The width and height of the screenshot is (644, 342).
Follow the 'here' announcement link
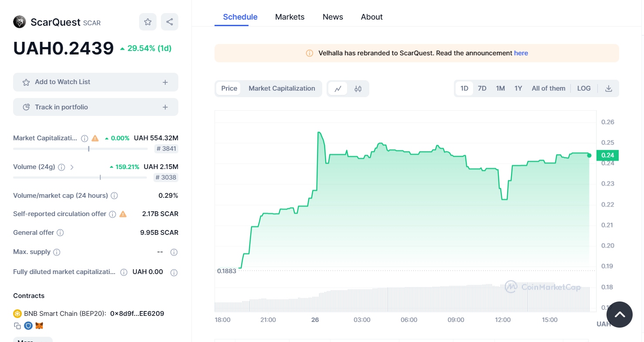[521, 53]
